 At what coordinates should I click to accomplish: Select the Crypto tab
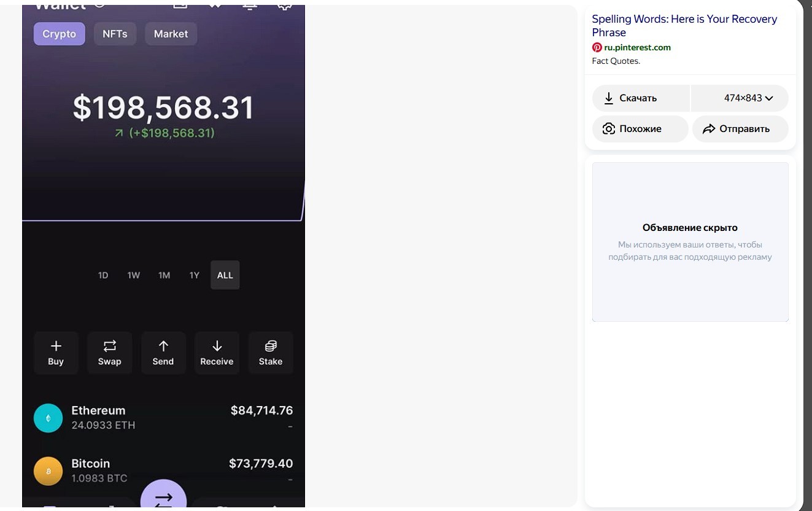[x=59, y=34]
